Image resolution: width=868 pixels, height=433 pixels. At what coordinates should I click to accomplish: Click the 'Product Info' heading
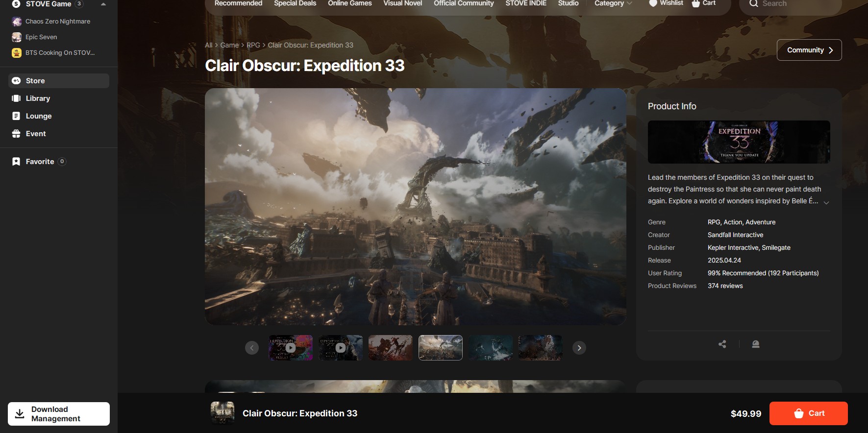click(672, 106)
